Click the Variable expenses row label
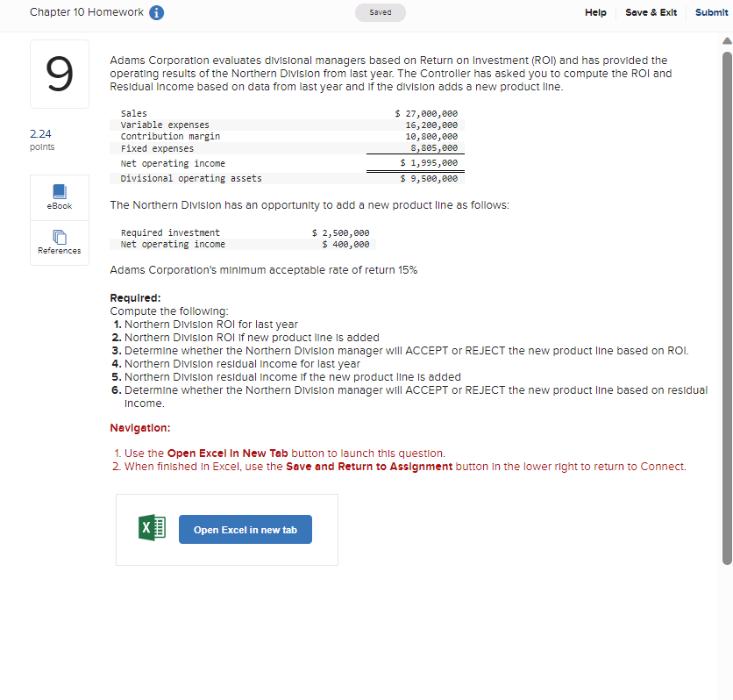This screenshot has height=700, width=733. click(165, 125)
